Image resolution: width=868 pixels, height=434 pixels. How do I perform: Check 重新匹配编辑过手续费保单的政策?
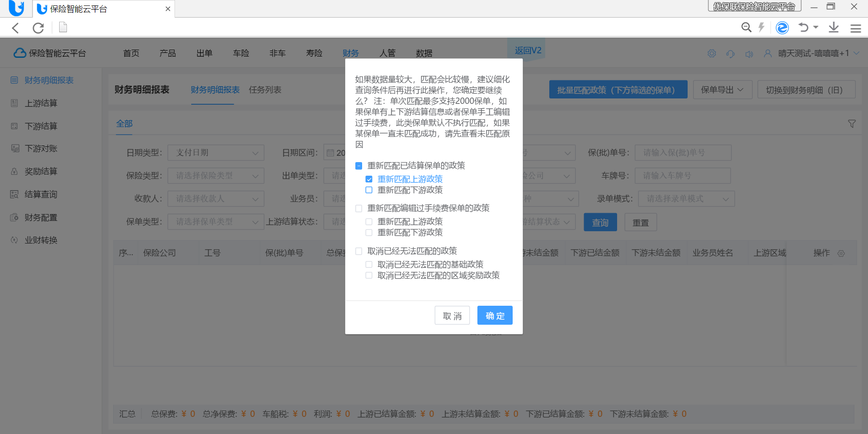(x=359, y=208)
